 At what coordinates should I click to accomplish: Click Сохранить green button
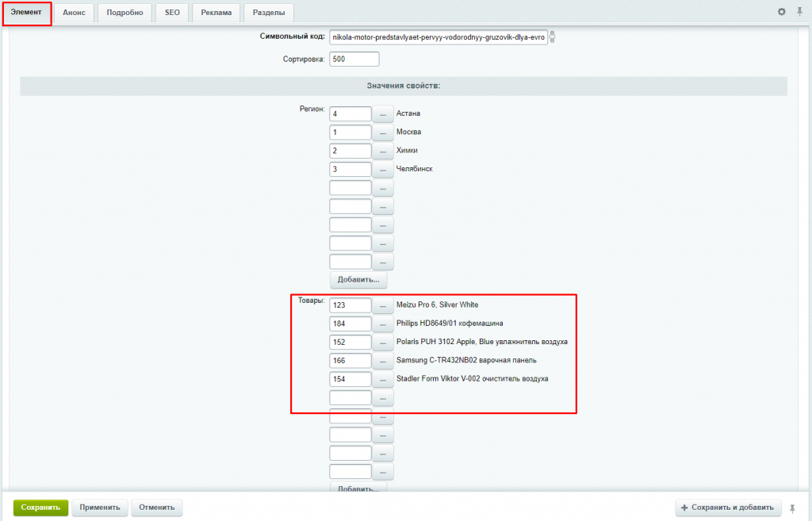pyautogui.click(x=41, y=508)
